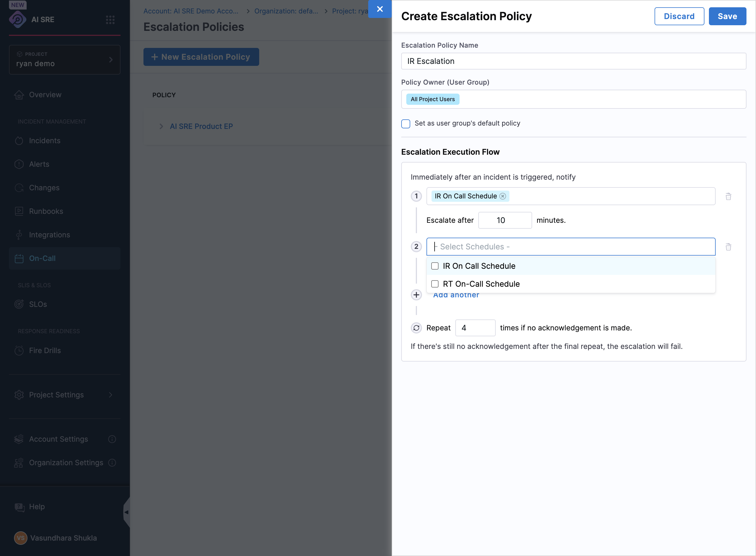Click the Organization Settings info icon

(x=112, y=462)
